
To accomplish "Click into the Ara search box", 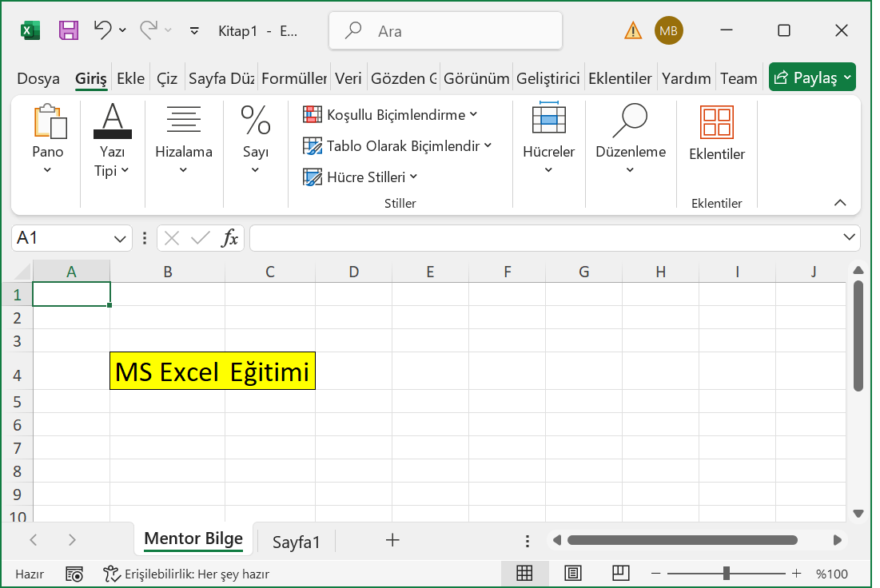I will [x=446, y=31].
